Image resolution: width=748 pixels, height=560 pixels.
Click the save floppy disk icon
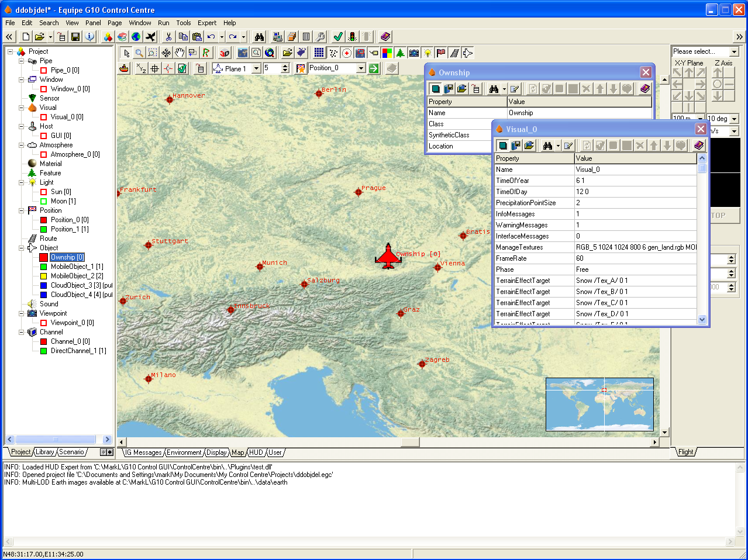point(75,37)
